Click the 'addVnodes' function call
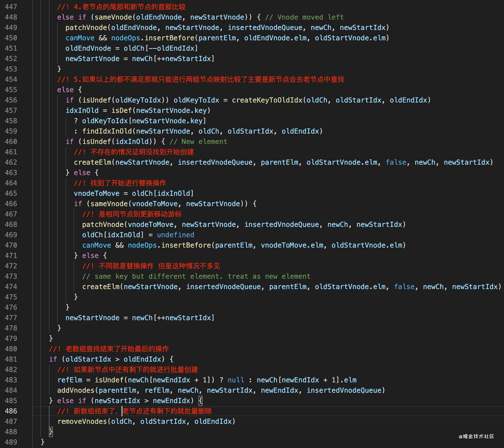 76,390
